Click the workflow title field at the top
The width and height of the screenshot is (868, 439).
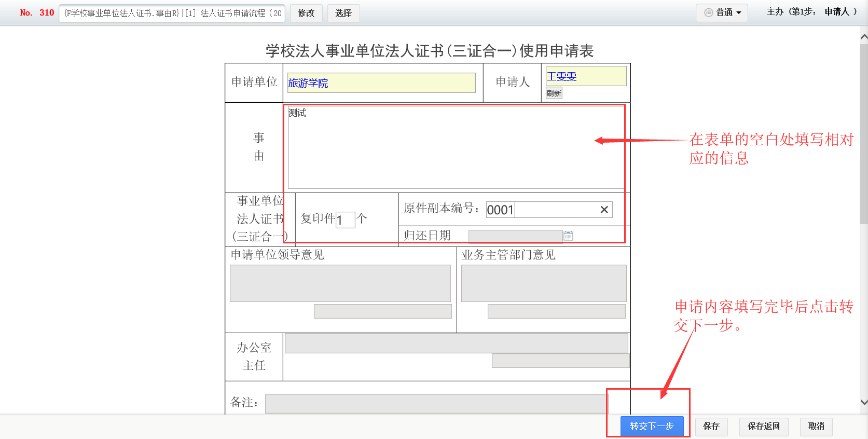[x=172, y=13]
